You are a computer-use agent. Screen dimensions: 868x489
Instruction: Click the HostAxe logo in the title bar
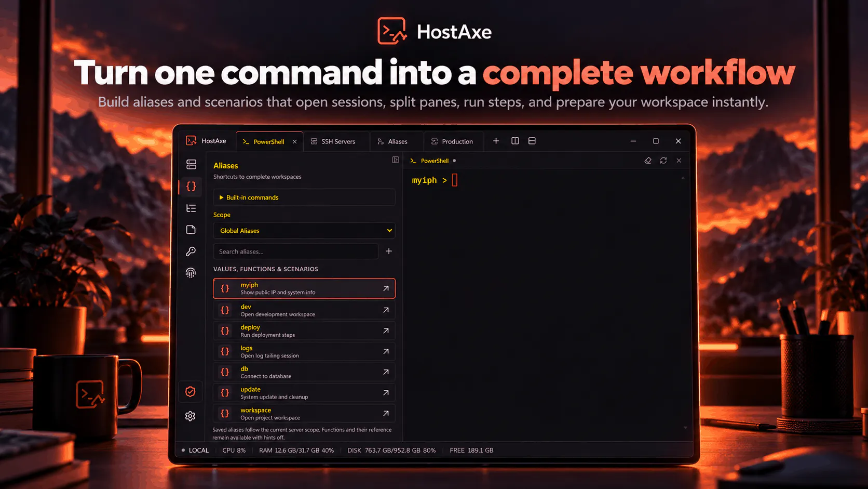click(x=191, y=141)
